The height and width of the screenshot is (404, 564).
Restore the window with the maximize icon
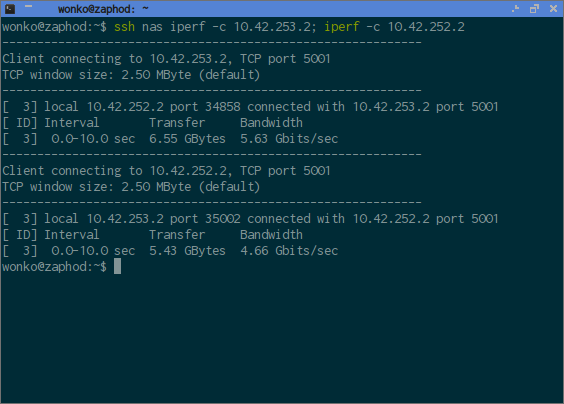[535, 9]
